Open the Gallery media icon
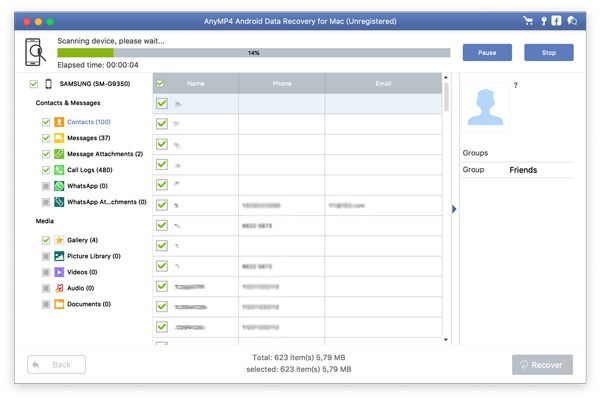600x400 pixels. 59,240
